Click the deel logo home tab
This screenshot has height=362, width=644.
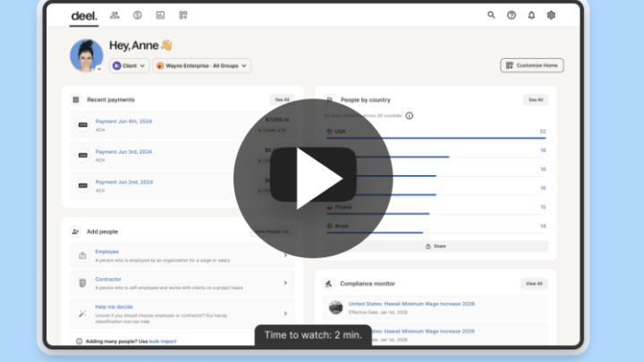[x=84, y=16]
